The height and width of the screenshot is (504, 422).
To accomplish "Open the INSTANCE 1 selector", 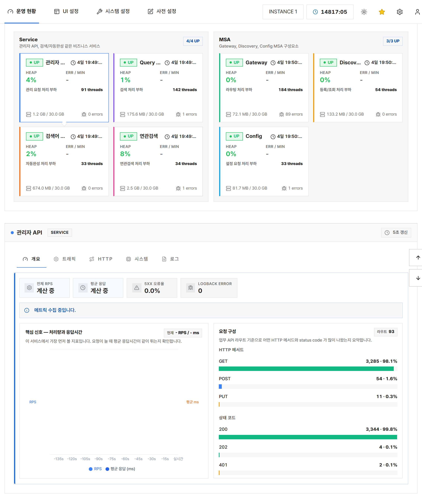I will (283, 12).
